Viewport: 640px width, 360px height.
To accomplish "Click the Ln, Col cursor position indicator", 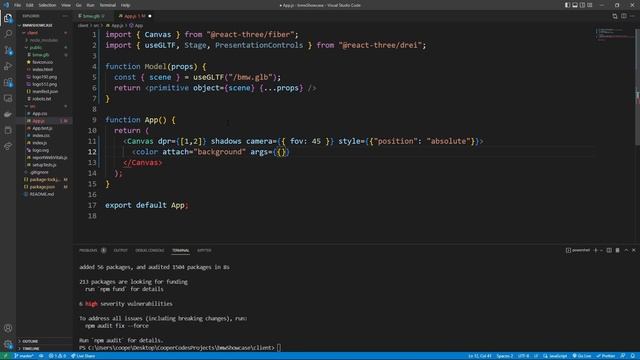I will (x=480, y=356).
